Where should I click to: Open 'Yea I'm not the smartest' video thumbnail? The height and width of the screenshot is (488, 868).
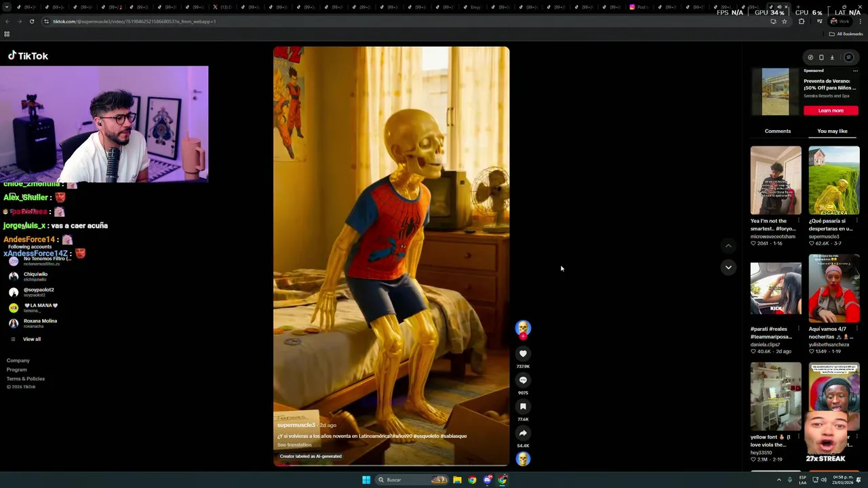tap(776, 180)
